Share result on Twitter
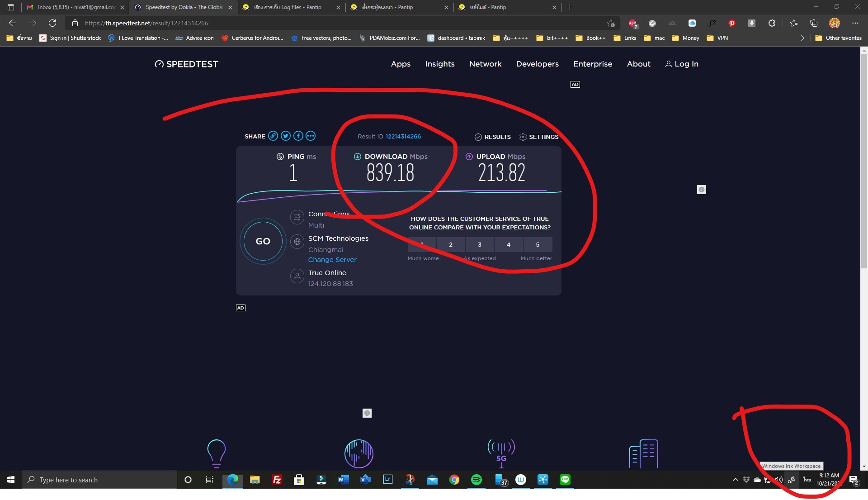Image resolution: width=868 pixels, height=500 pixels. tap(285, 136)
